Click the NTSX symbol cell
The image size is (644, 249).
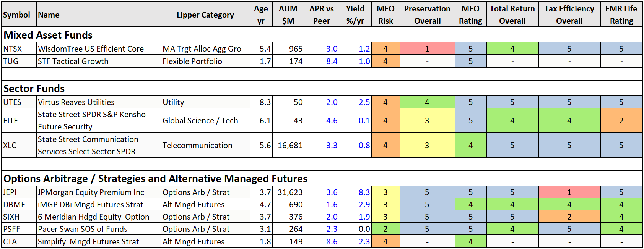[x=13, y=49]
